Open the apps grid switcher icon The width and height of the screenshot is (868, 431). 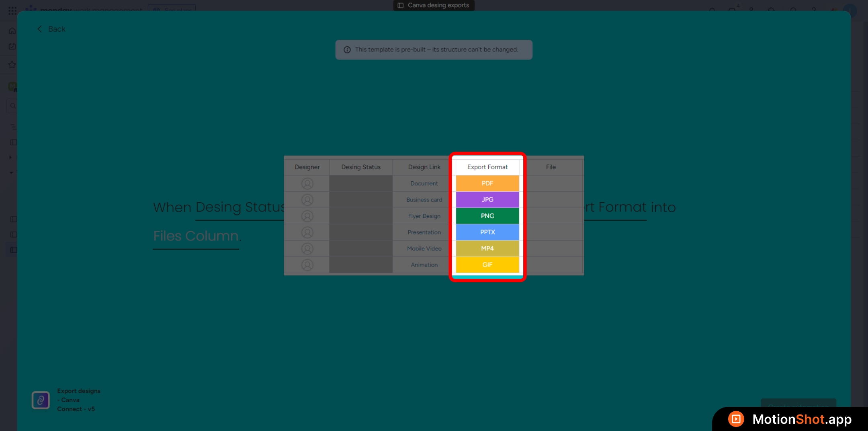[12, 10]
